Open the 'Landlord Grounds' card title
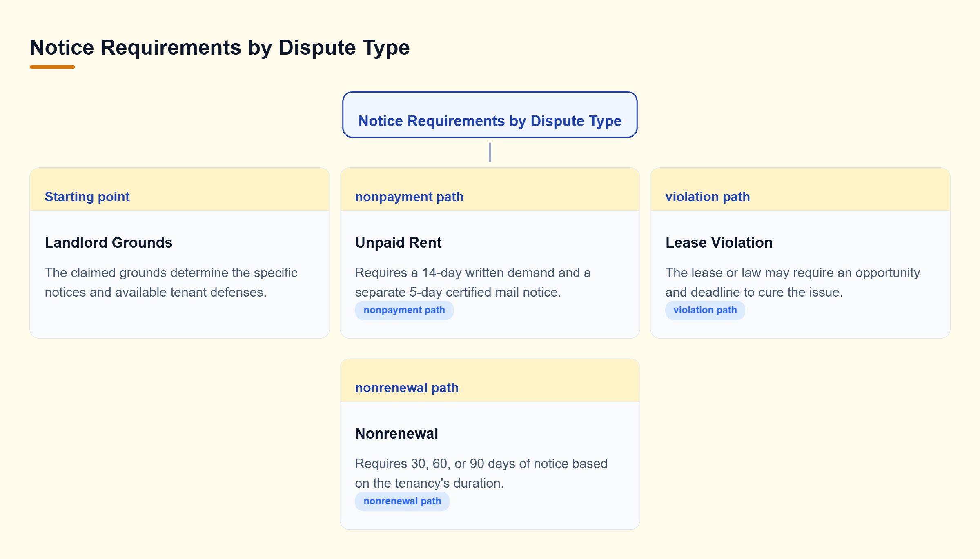Viewport: 980px width, 559px height. coord(109,242)
